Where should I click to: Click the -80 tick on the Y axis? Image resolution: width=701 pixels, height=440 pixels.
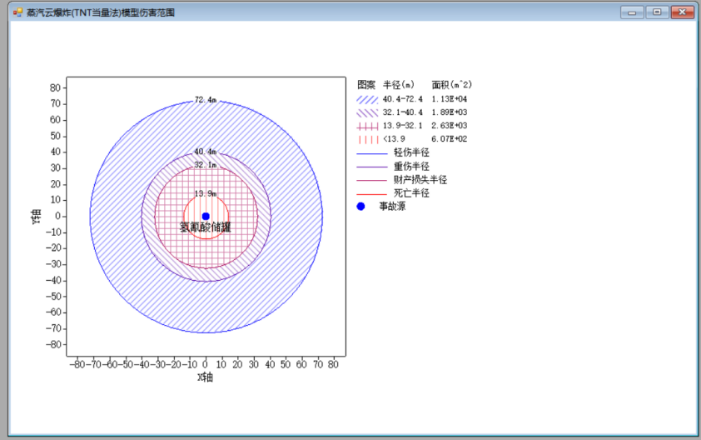click(x=53, y=344)
